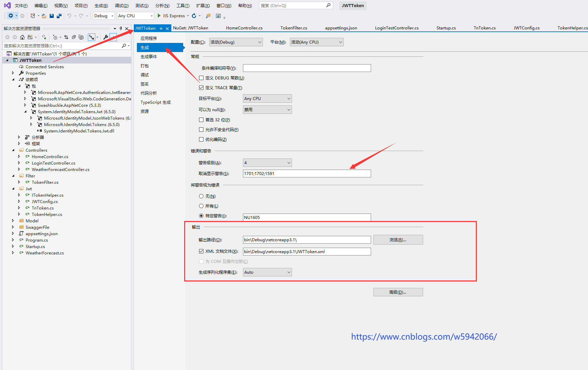
Task: Click the Save All toolbar icon
Action: pos(59,16)
